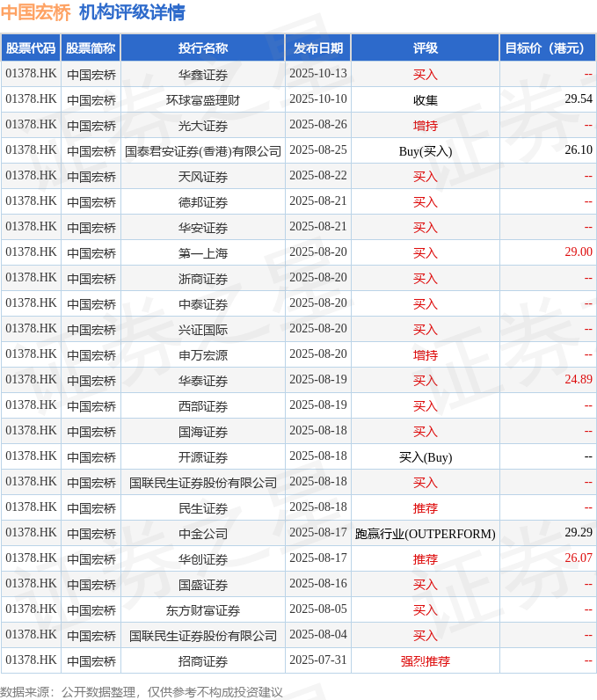Viewport: 597px width, 700px height.
Task: Select the 中泰证券 cell
Action: click(203, 303)
